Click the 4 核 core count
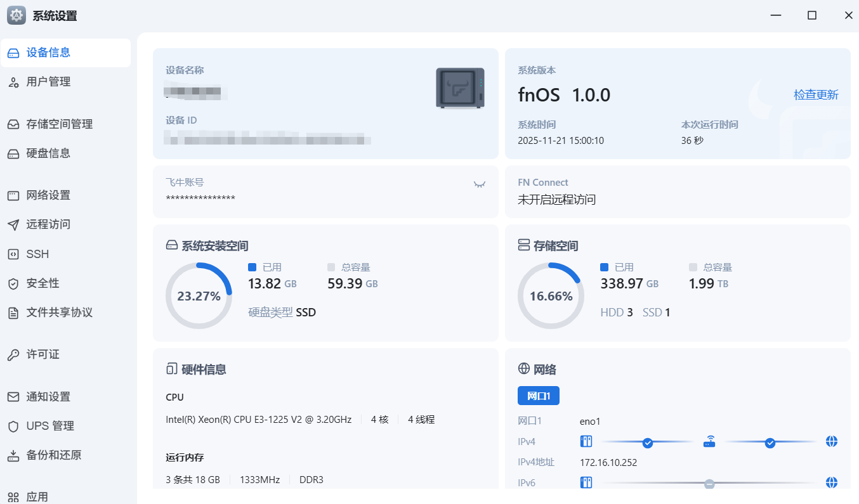 (379, 420)
